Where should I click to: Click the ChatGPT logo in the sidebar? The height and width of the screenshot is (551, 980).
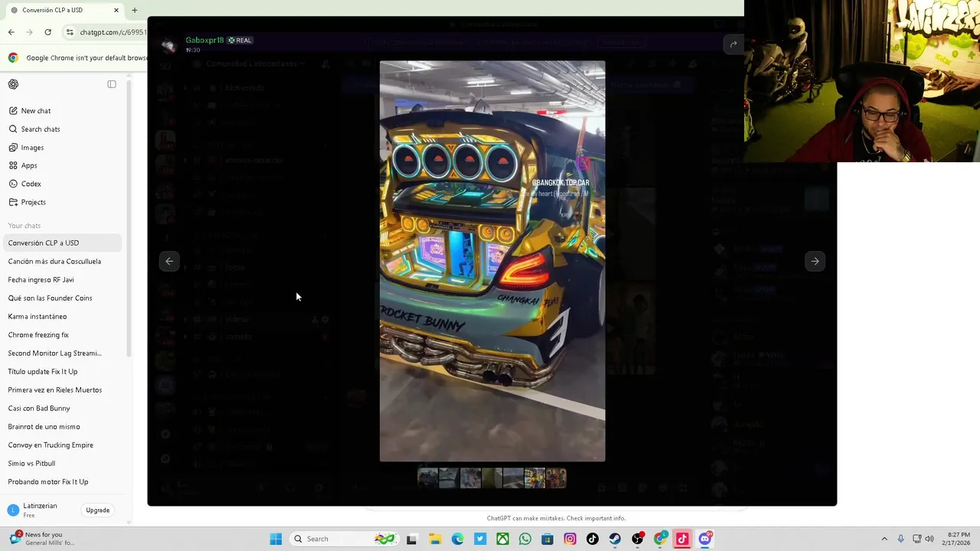point(13,84)
